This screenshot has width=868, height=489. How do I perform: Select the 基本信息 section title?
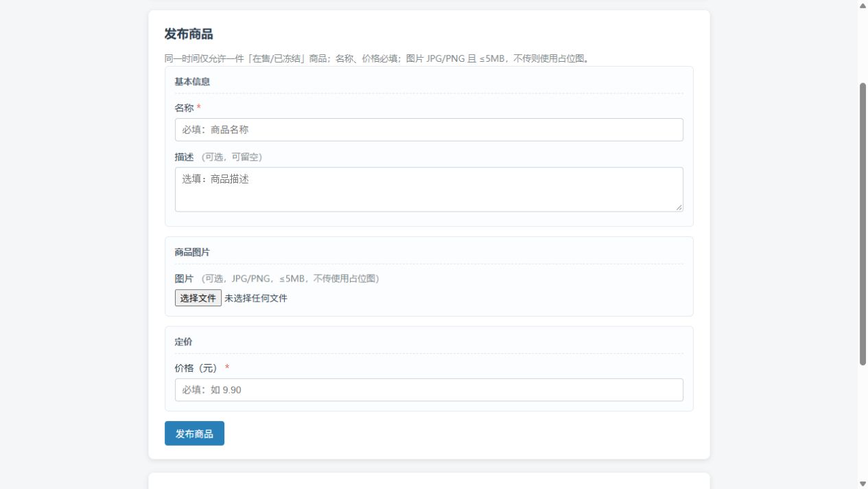tap(192, 82)
